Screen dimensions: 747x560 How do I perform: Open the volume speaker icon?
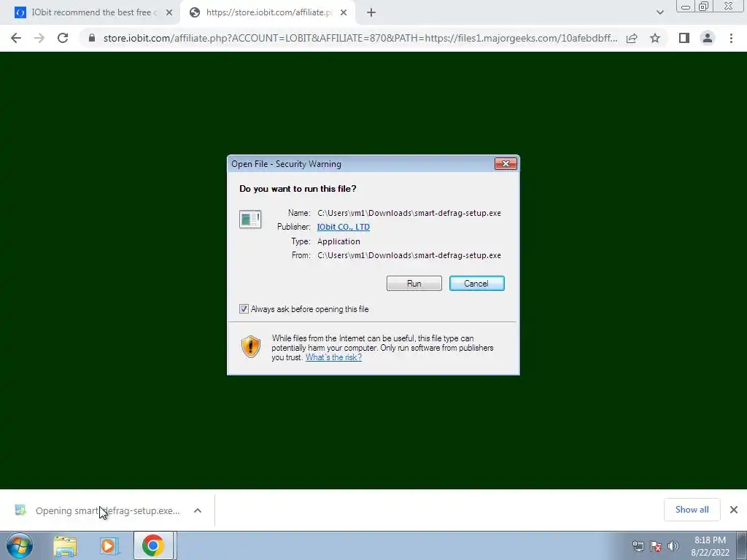coord(673,546)
